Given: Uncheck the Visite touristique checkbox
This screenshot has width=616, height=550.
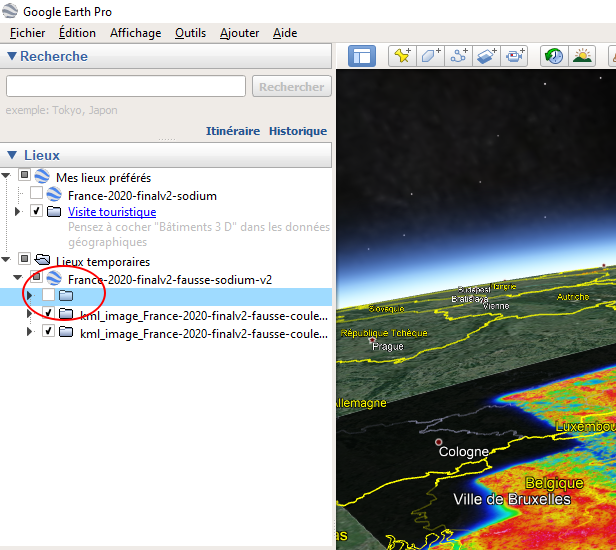Looking at the screenshot, I should pyautogui.click(x=37, y=211).
